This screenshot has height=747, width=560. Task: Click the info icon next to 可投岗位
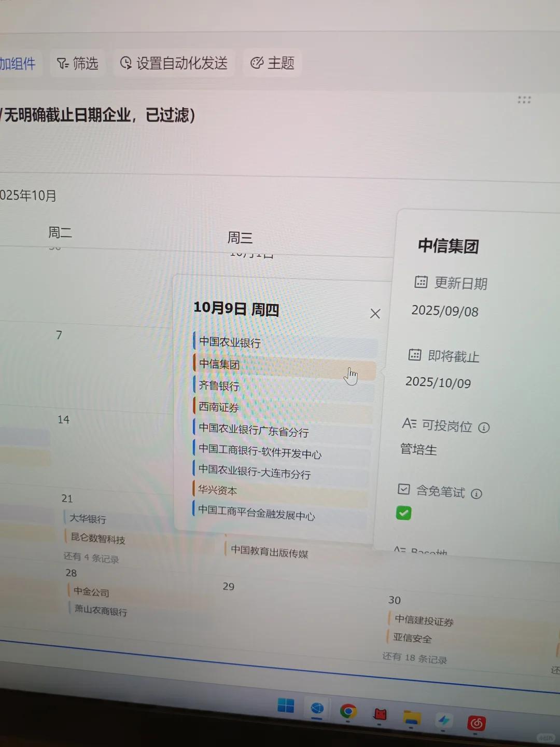(x=484, y=427)
